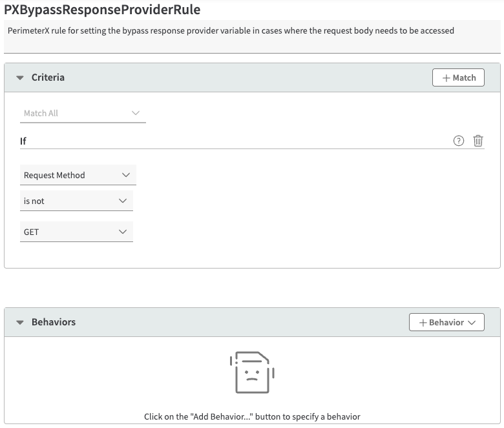This screenshot has width=504, height=428.
Task: Click the help icon in the If row
Action: [459, 141]
